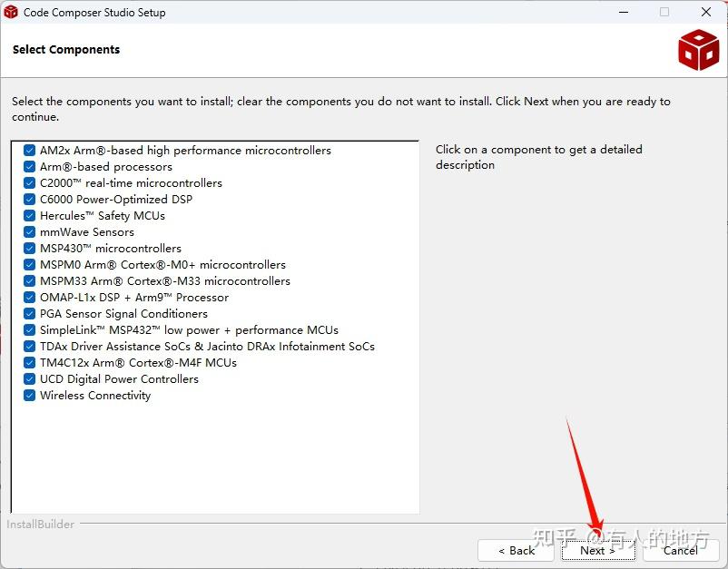
Task: Deselect TDAx Driver Assistance SoCs component
Action: [29, 347]
